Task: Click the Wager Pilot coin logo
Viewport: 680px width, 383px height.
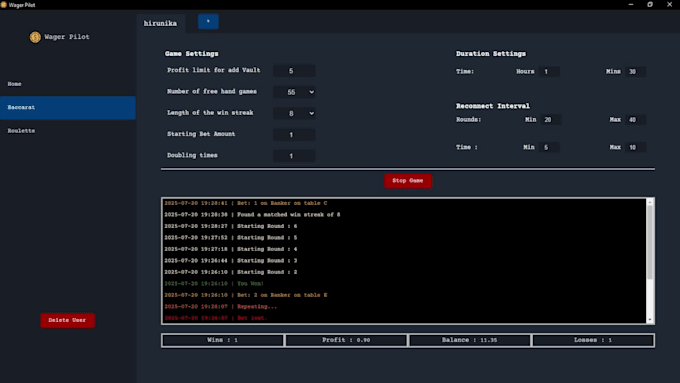Action: coord(35,37)
